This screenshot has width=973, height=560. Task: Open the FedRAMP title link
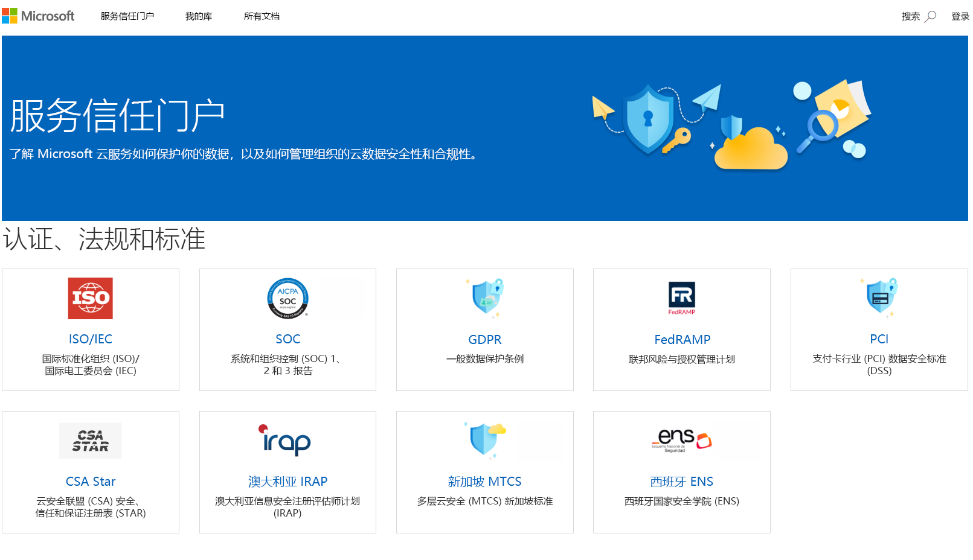point(682,340)
